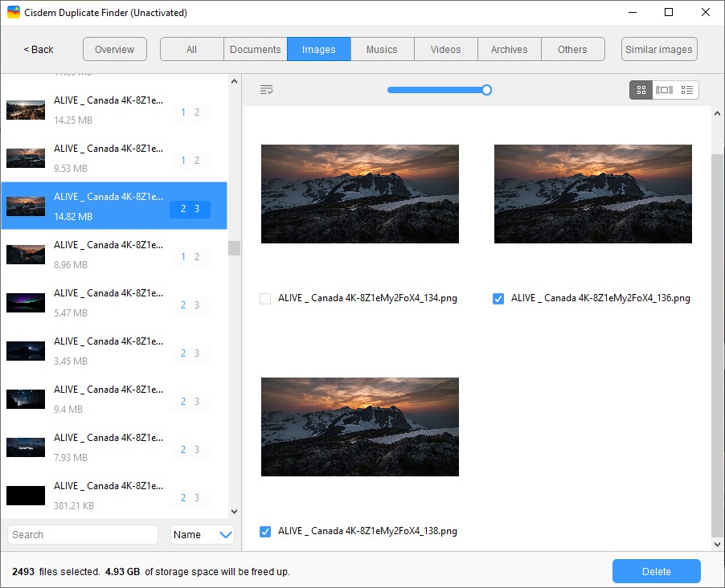
Task: Select the 14.25 MB duplicate group
Action: click(114, 109)
